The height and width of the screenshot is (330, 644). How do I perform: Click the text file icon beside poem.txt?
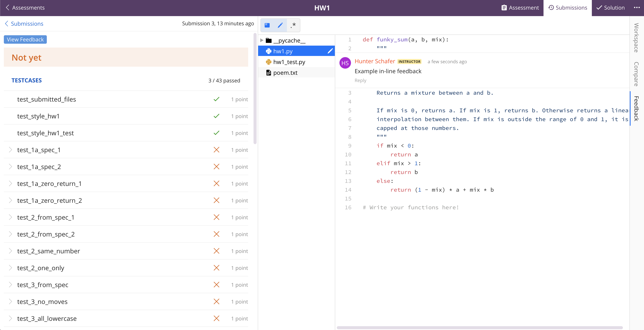click(269, 73)
